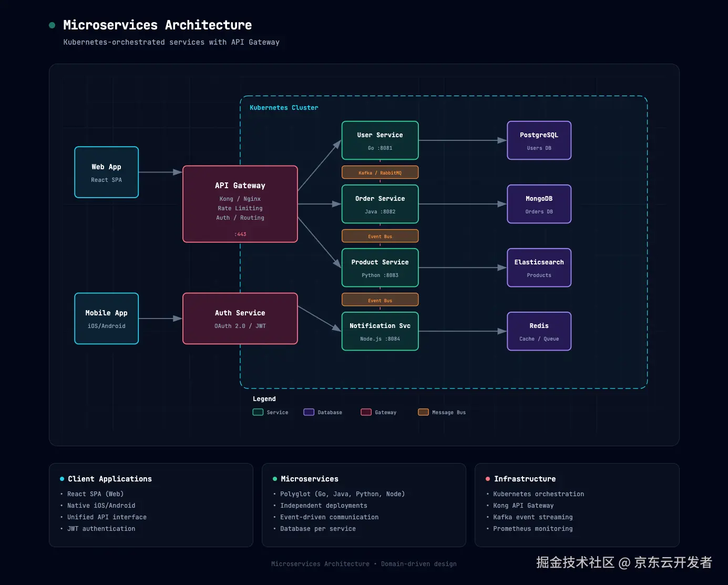Click the green dot beside Microservices heading
Image resolution: width=728 pixels, height=585 pixels.
point(275,479)
